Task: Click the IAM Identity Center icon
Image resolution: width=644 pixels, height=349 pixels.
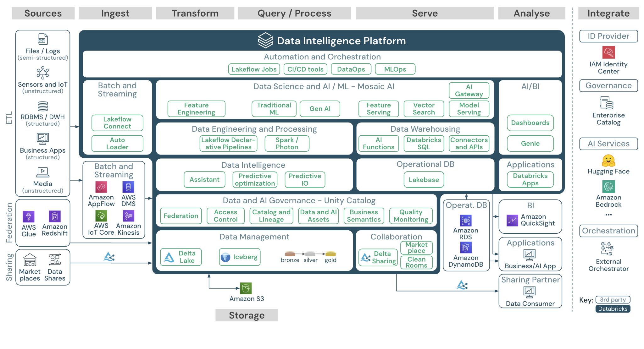Action: tap(608, 52)
